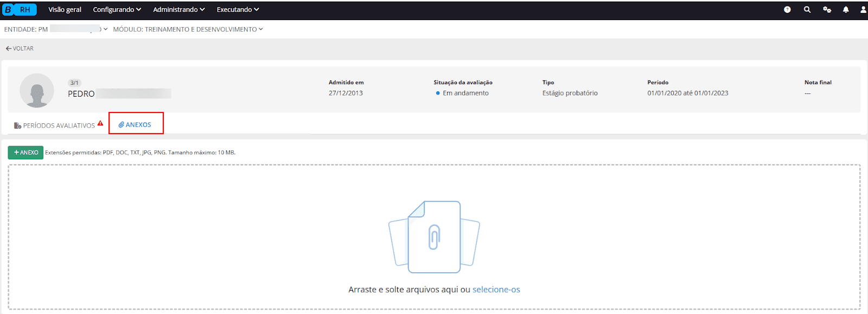The height and width of the screenshot is (314, 868).
Task: Go back using Voltar
Action: tap(20, 48)
